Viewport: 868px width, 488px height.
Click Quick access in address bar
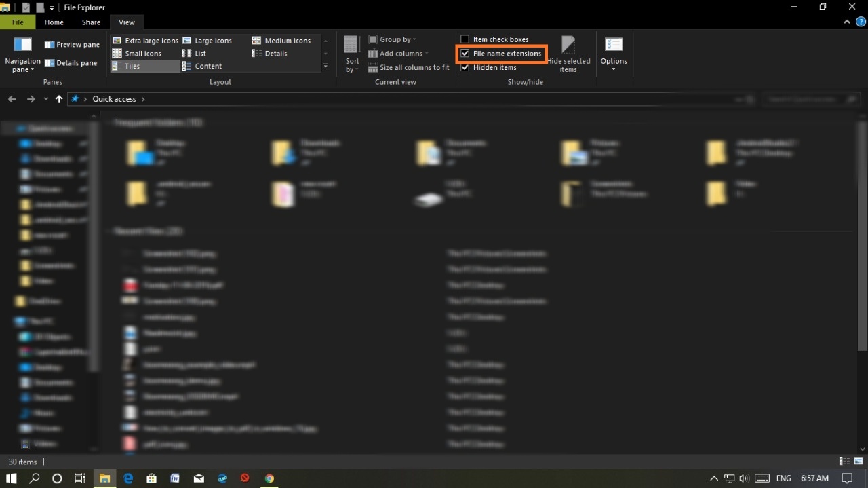tap(114, 99)
